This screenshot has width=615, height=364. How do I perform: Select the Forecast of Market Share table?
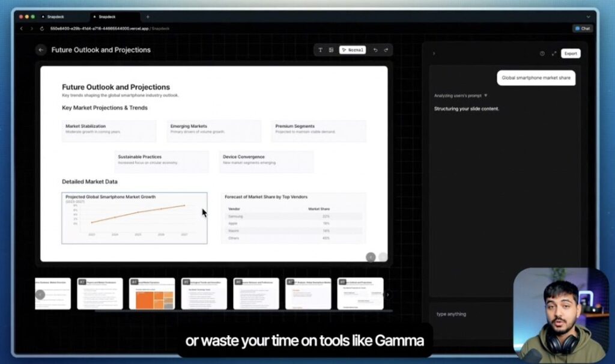[x=293, y=218]
